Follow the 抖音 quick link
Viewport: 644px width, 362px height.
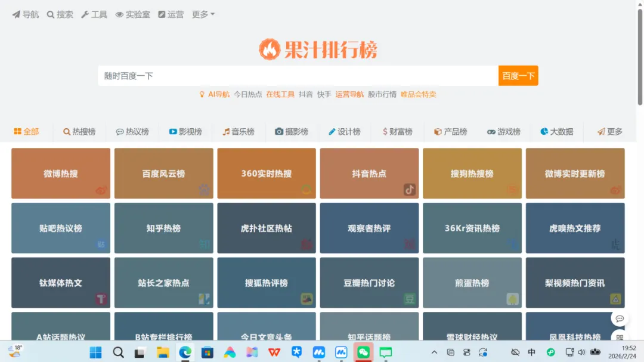pos(305,94)
